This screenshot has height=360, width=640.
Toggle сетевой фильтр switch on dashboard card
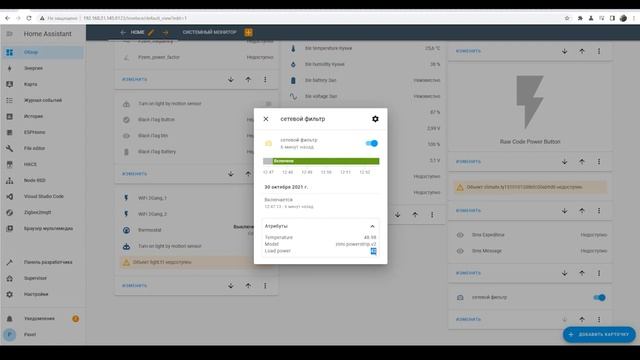click(599, 298)
